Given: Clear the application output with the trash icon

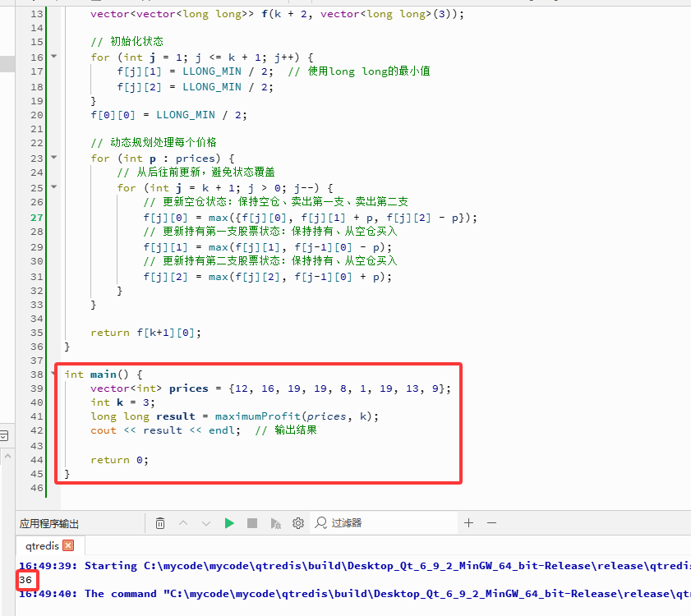Looking at the screenshot, I should [160, 523].
